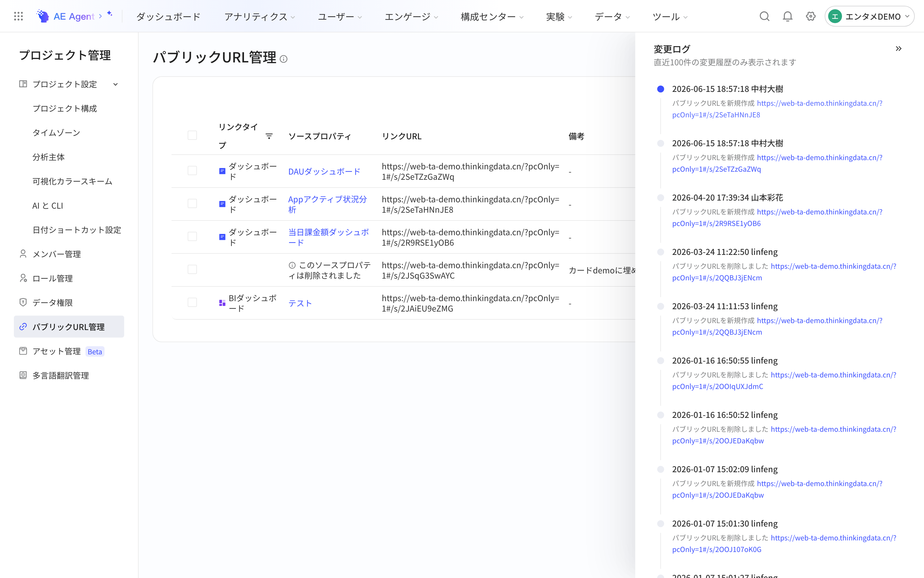This screenshot has height=578, width=924.
Task: Check the DAUダッシュボード row checkbox
Action: tap(192, 171)
